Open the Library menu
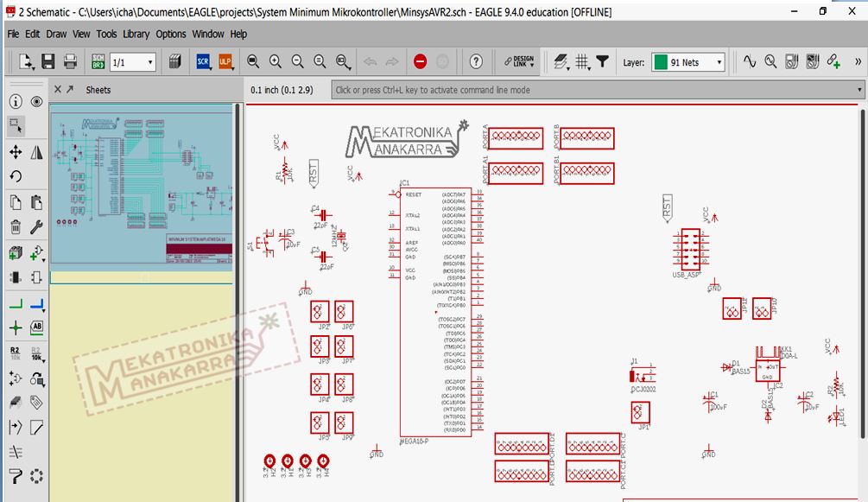 pyautogui.click(x=136, y=35)
